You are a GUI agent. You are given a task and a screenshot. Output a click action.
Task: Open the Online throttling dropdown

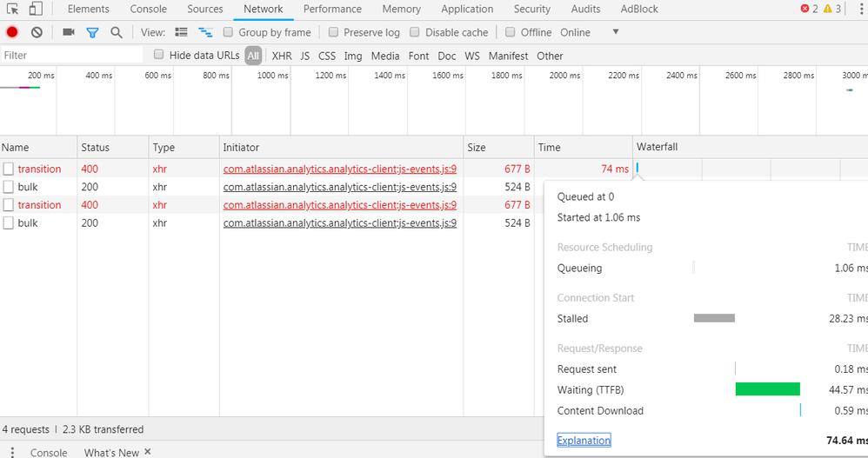(590, 33)
